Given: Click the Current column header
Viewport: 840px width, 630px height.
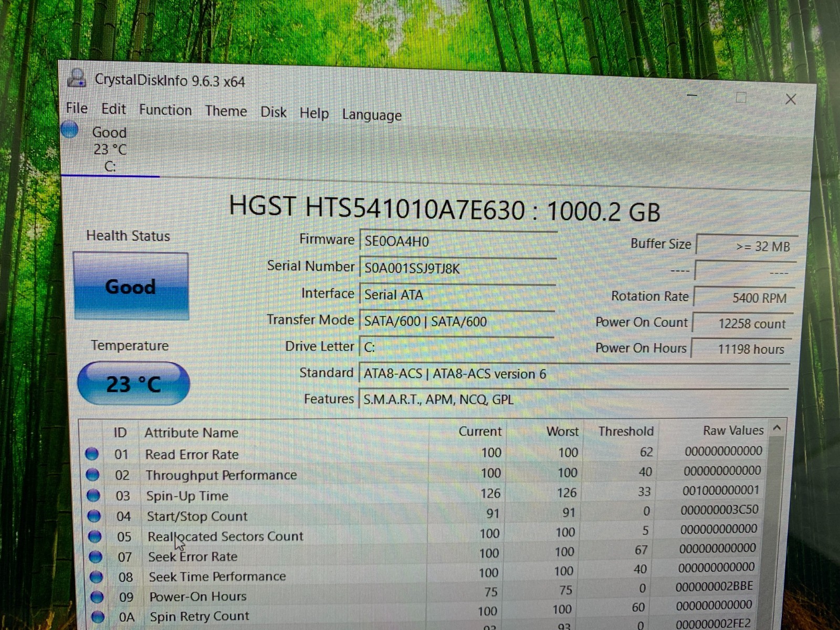Looking at the screenshot, I should pyautogui.click(x=480, y=431).
